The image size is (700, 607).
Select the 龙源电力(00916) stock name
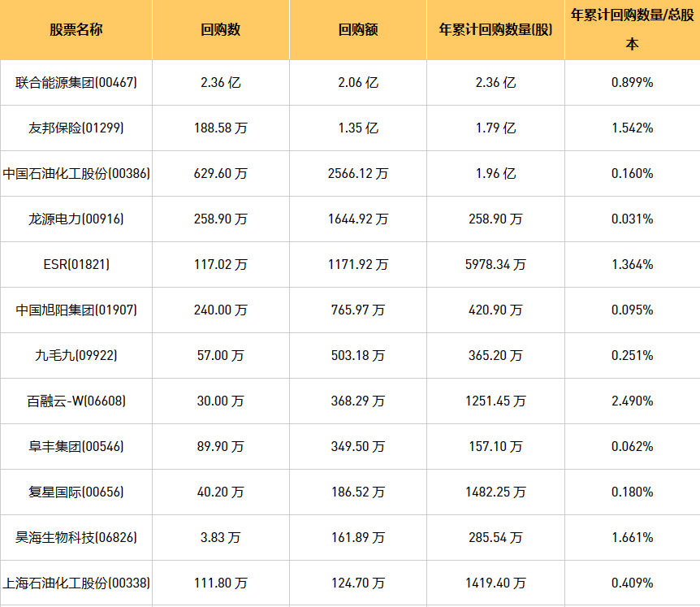tap(76, 219)
